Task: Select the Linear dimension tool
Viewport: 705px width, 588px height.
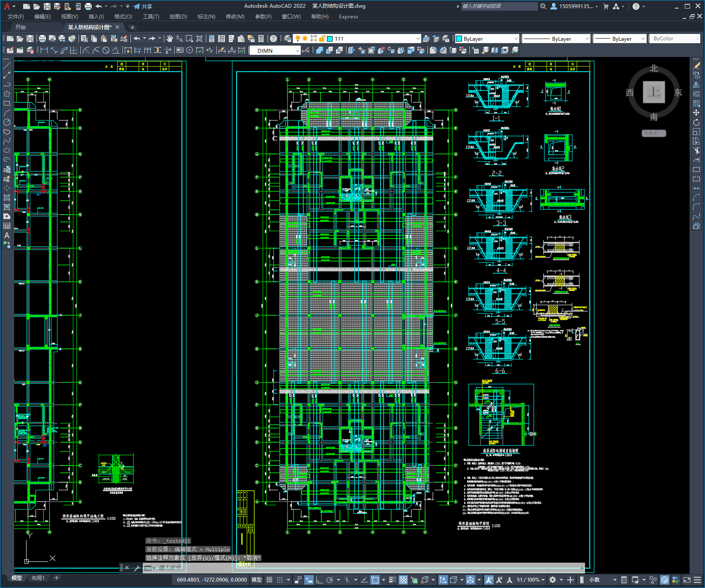Action: (44, 50)
